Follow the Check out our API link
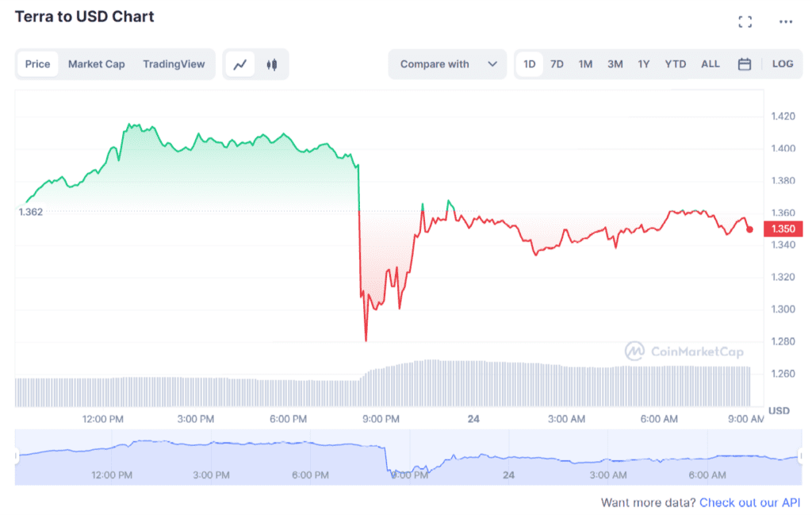This screenshot has height=515, width=812. (x=749, y=502)
